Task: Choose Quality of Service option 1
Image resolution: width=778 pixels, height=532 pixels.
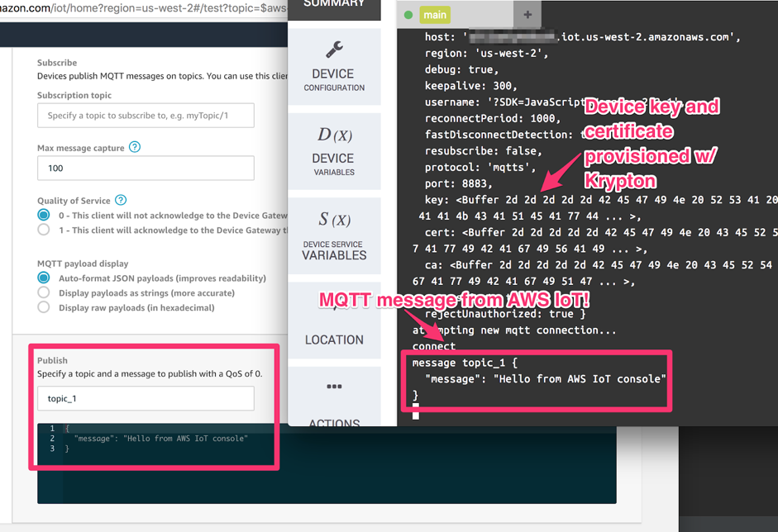Action: click(x=44, y=230)
